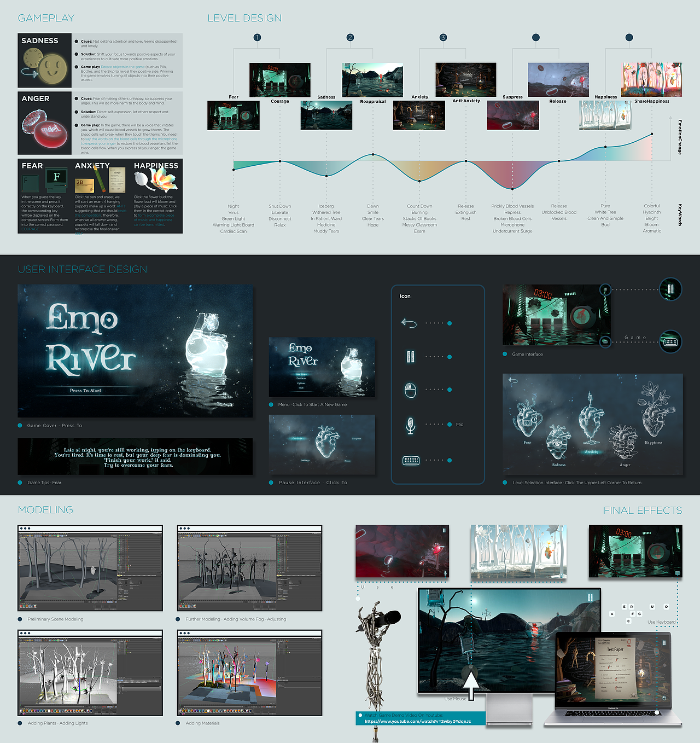Click the pause icon on the laptop screen
Viewport: 700px width, 743px height.
click(664, 643)
